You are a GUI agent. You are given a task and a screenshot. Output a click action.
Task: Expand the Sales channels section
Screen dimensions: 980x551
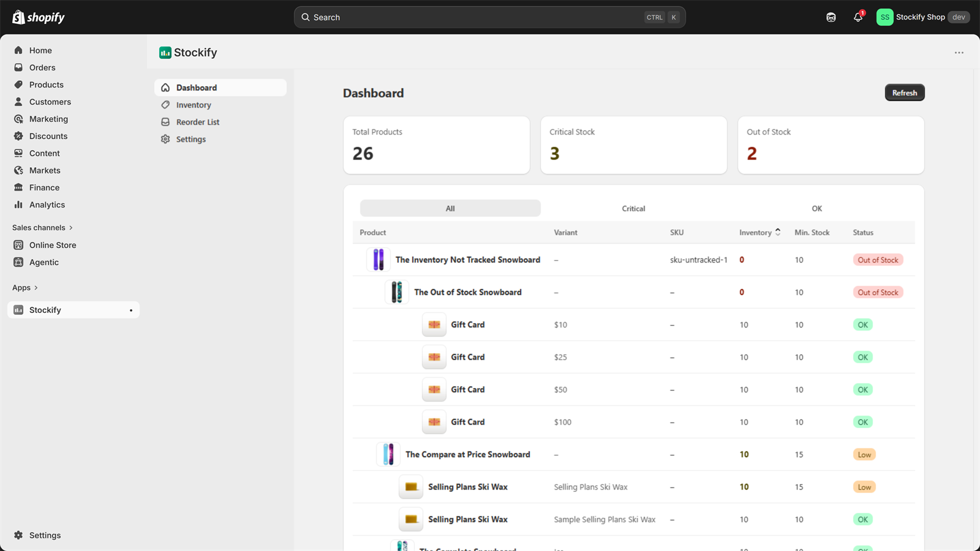coord(43,228)
